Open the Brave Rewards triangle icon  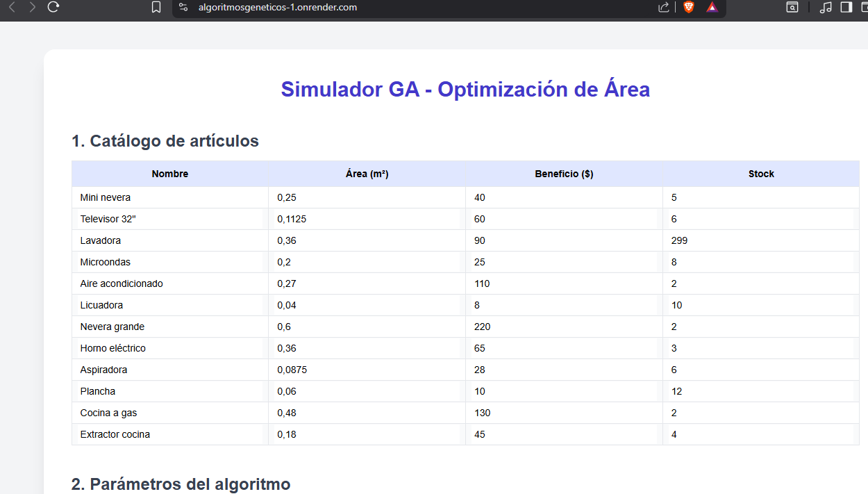pos(711,8)
